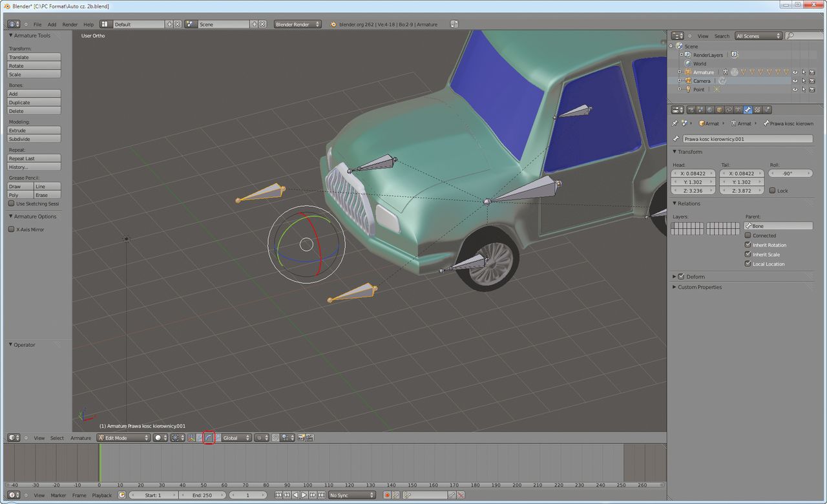Click the OpenGL render image camera icon
This screenshot has width=827, height=504.
tap(300, 437)
